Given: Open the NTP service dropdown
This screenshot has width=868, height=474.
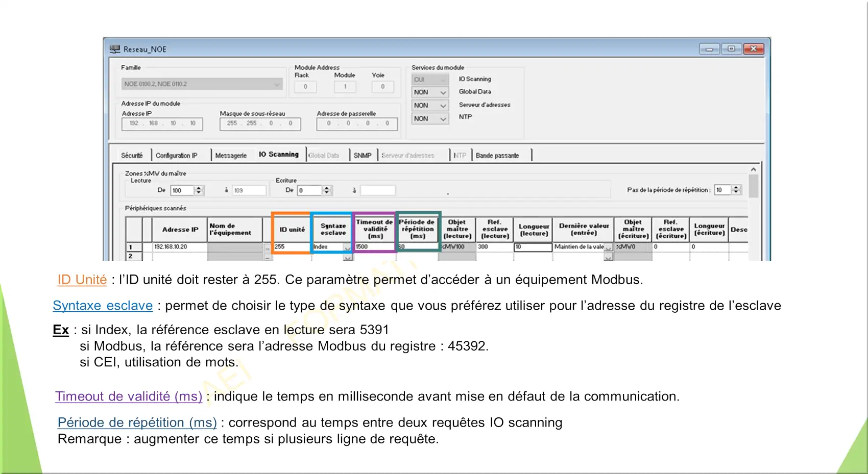Looking at the screenshot, I should click(430, 119).
